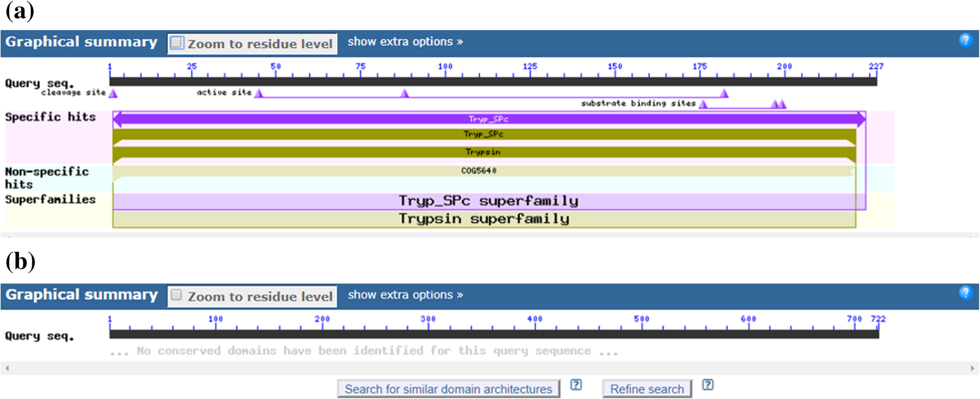The image size is (980, 399).
Task: Select the COG5640 non-specific hit bar
Action: point(484,171)
